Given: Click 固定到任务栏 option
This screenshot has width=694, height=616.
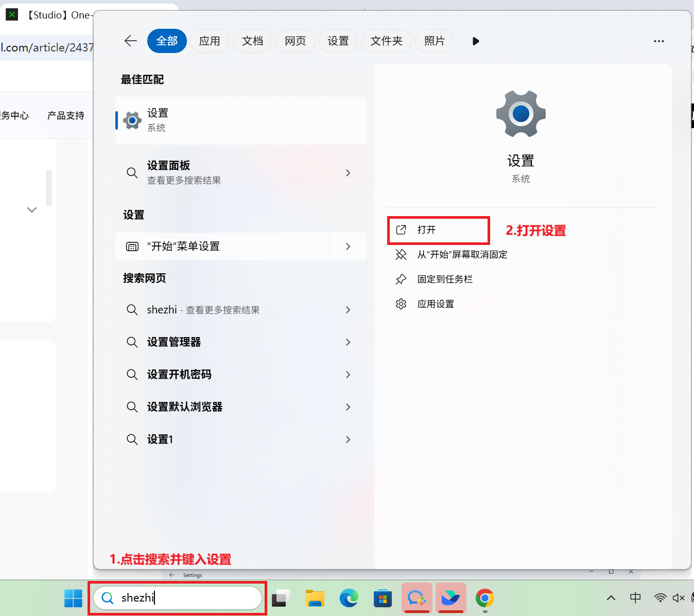Looking at the screenshot, I should (x=444, y=279).
